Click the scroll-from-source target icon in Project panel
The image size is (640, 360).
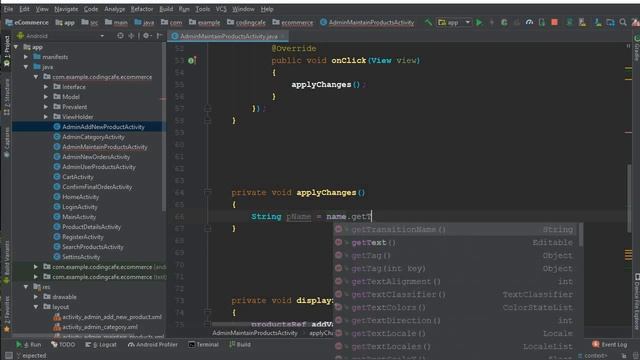coord(120,36)
